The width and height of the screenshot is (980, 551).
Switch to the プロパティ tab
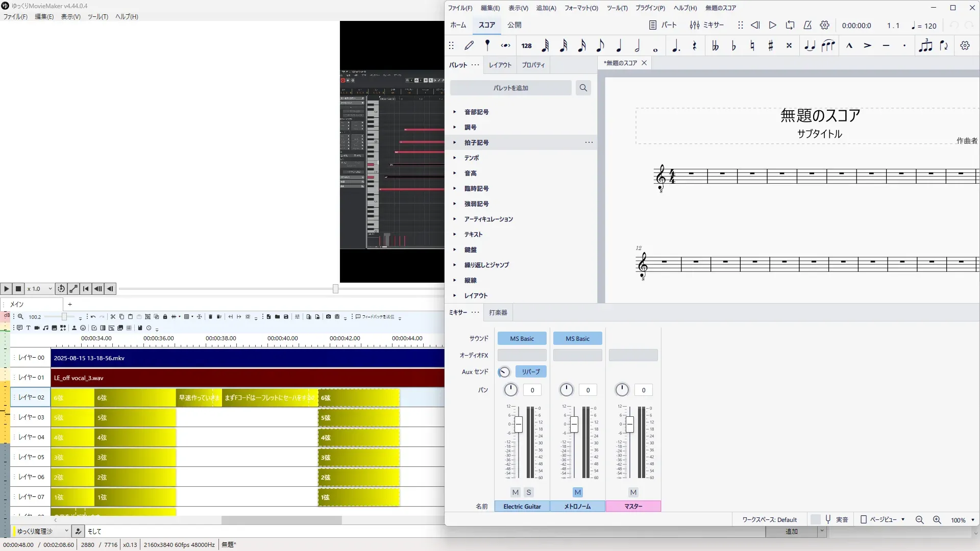point(533,65)
